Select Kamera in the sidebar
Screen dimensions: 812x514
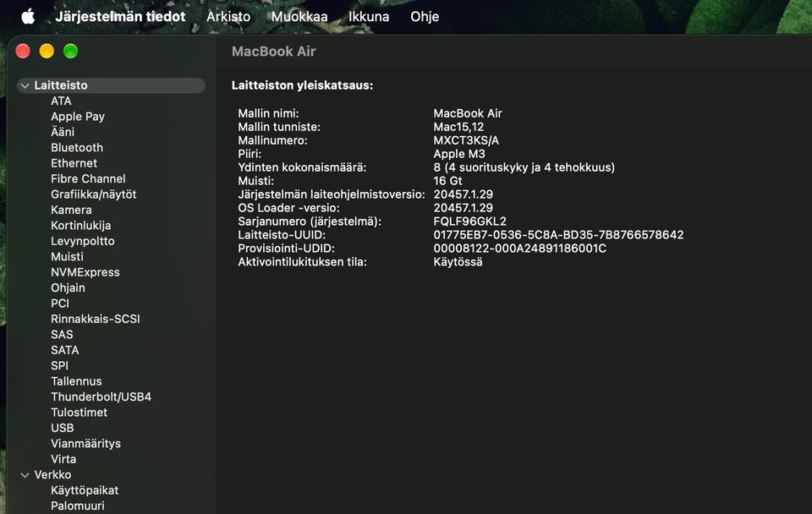(71, 210)
